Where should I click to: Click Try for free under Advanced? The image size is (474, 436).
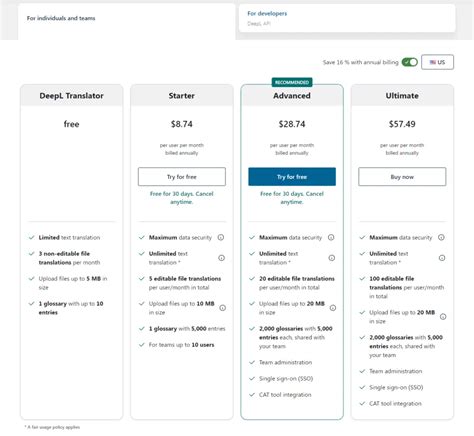[292, 177]
